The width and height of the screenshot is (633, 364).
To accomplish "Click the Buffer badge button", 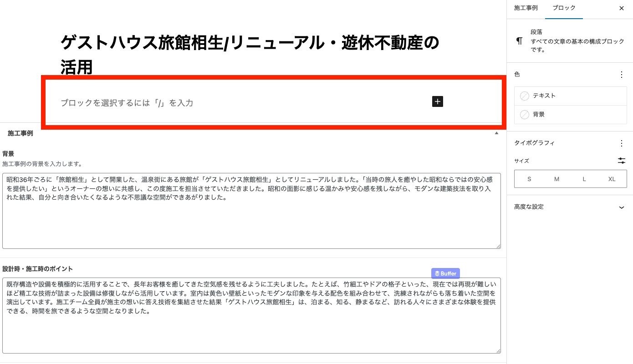I will 445,273.
